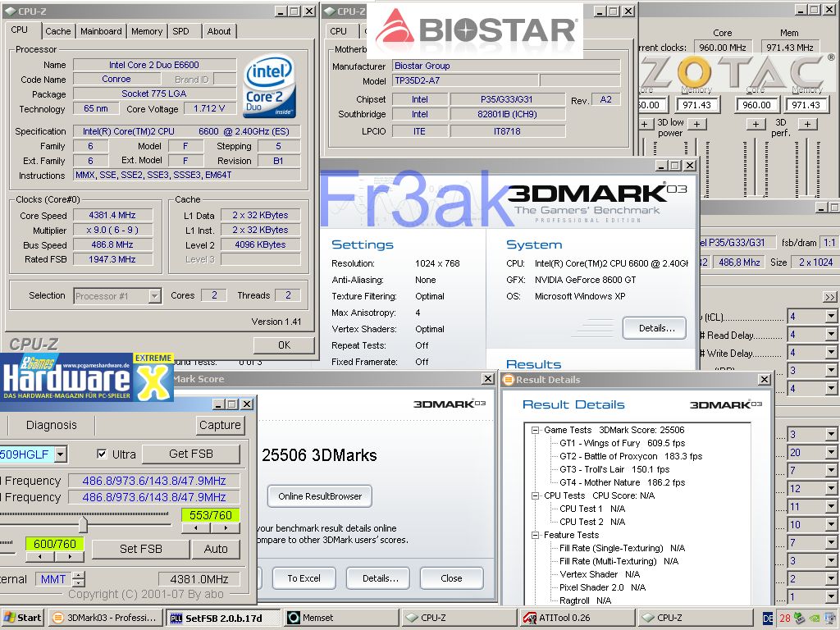
Task: Click the fsb/dram 1:1 field in Memset
Action: 829,243
